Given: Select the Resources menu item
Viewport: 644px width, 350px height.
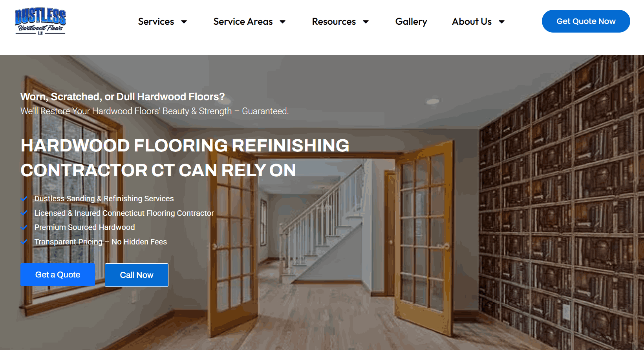Looking at the screenshot, I should [x=334, y=22].
